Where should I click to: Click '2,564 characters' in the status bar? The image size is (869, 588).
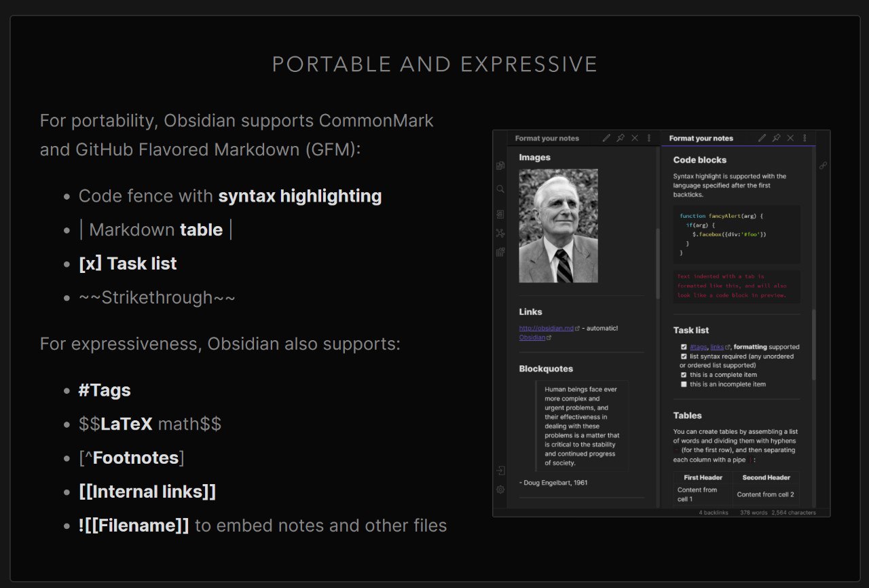click(794, 513)
